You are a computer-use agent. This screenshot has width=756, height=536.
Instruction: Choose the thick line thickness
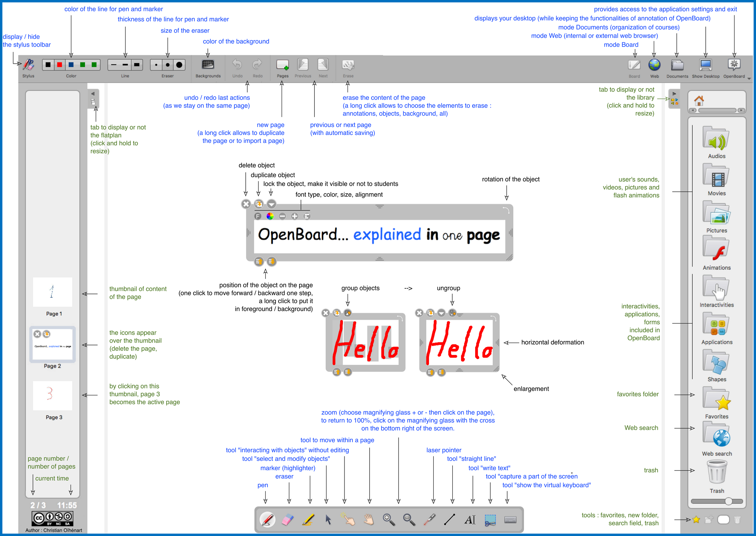(x=137, y=65)
